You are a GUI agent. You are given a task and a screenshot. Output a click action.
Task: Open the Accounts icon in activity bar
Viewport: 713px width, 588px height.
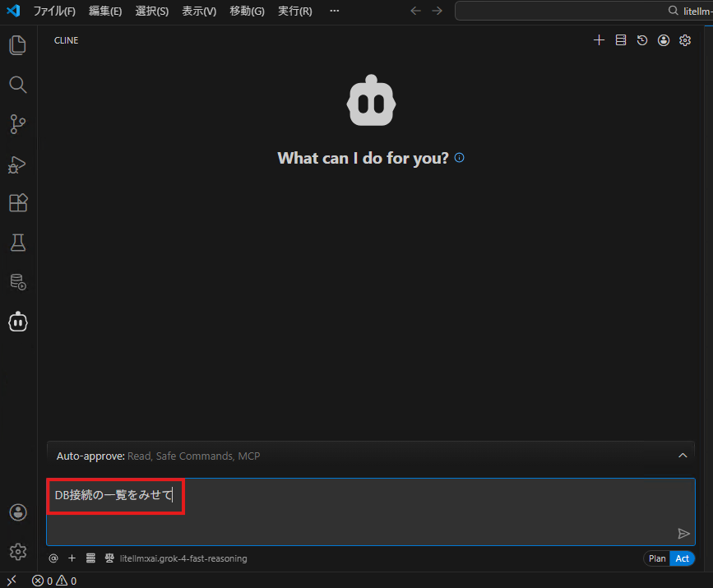click(18, 512)
